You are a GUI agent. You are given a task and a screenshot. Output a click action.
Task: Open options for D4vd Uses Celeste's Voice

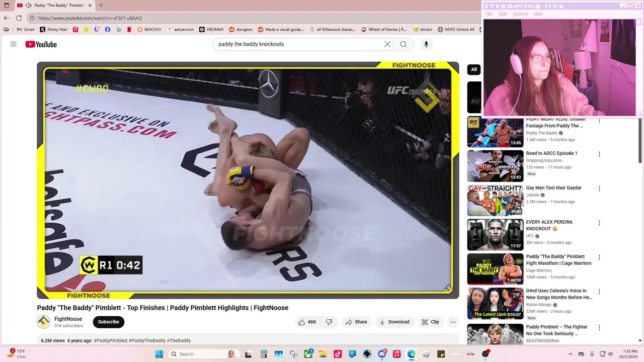tap(599, 292)
